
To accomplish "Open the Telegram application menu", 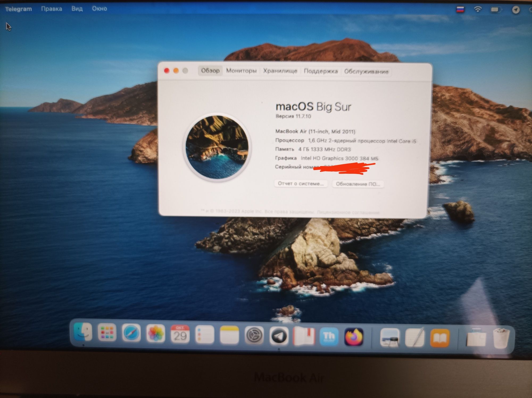I will (x=18, y=9).
